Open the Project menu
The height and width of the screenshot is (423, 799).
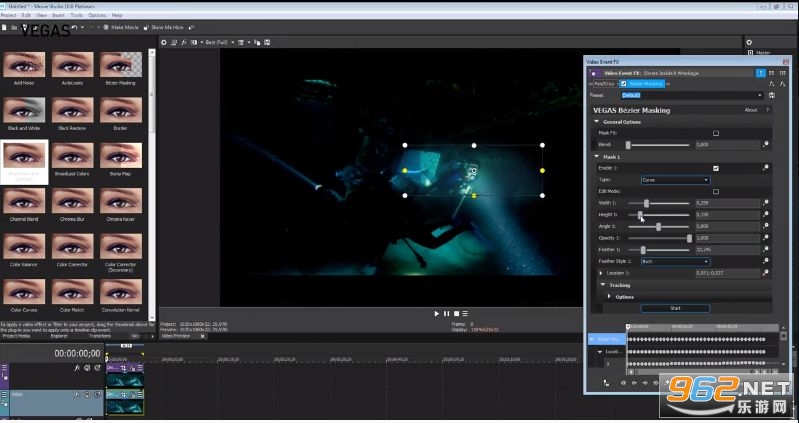pos(8,15)
